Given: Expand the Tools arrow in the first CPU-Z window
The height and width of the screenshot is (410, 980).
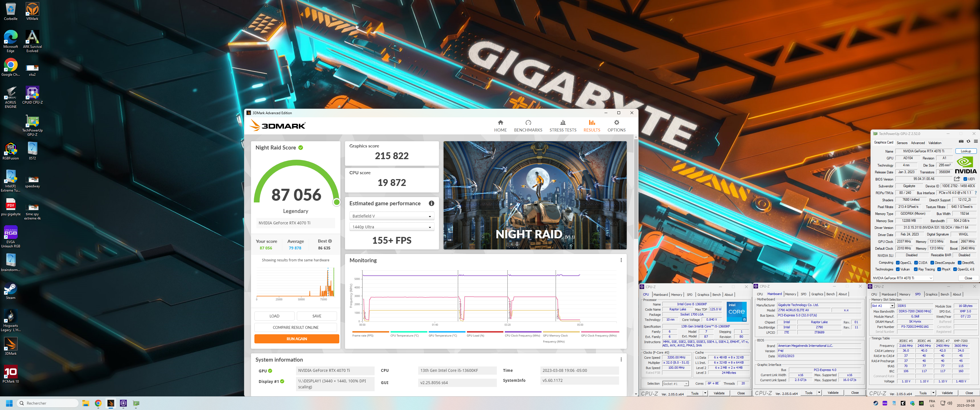Looking at the screenshot, I should [x=705, y=393].
